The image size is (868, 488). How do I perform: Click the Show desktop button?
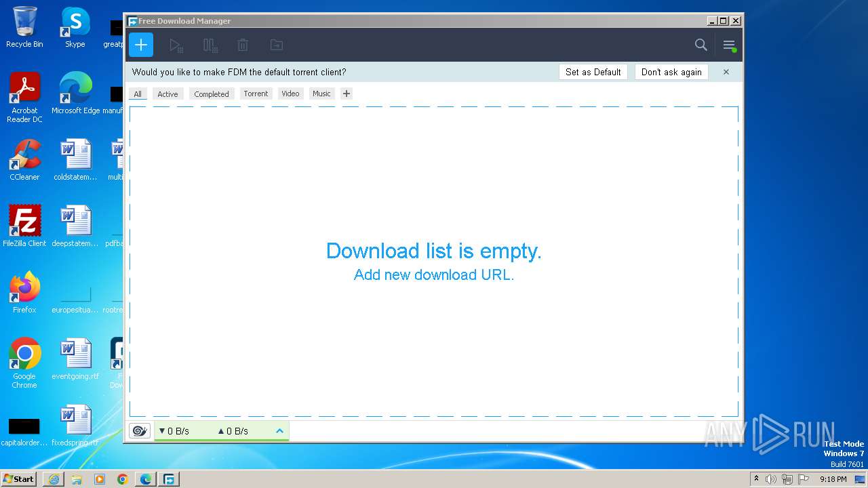pyautogui.click(x=860, y=479)
